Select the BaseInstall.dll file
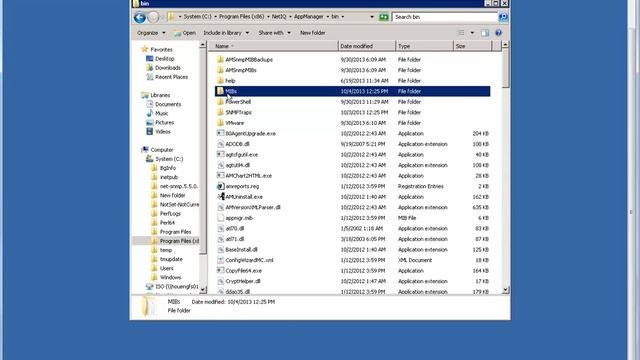This screenshot has width=640, height=360. [x=242, y=250]
